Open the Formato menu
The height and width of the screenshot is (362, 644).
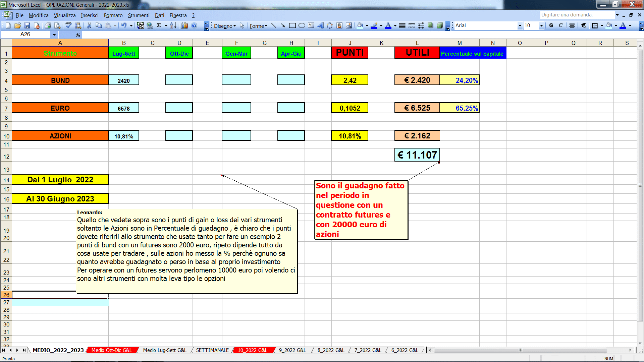point(113,15)
